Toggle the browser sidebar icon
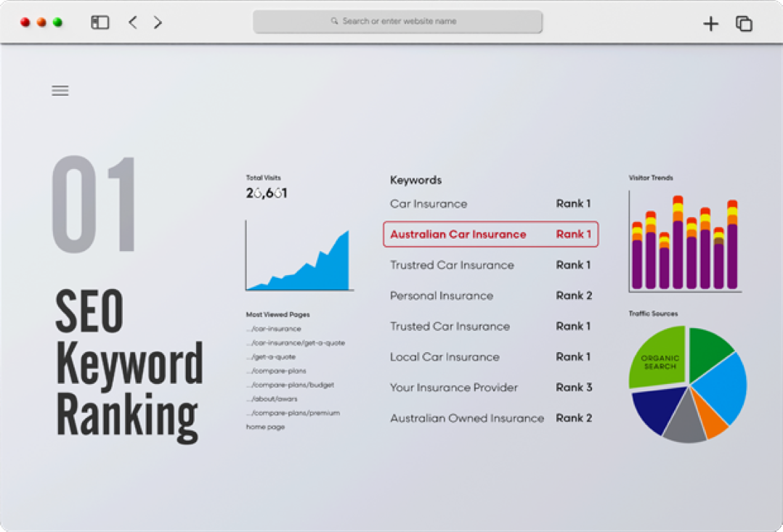Screen dimensions: 783x532 (100, 22)
